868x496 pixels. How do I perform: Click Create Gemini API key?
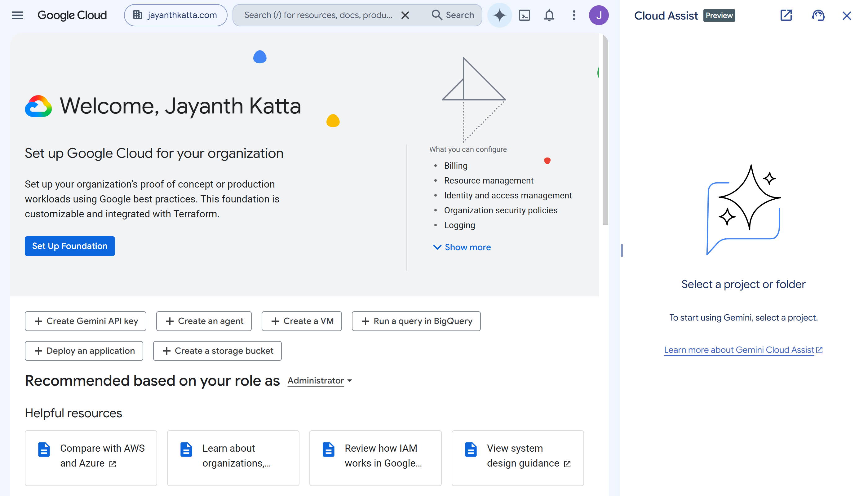tap(86, 321)
